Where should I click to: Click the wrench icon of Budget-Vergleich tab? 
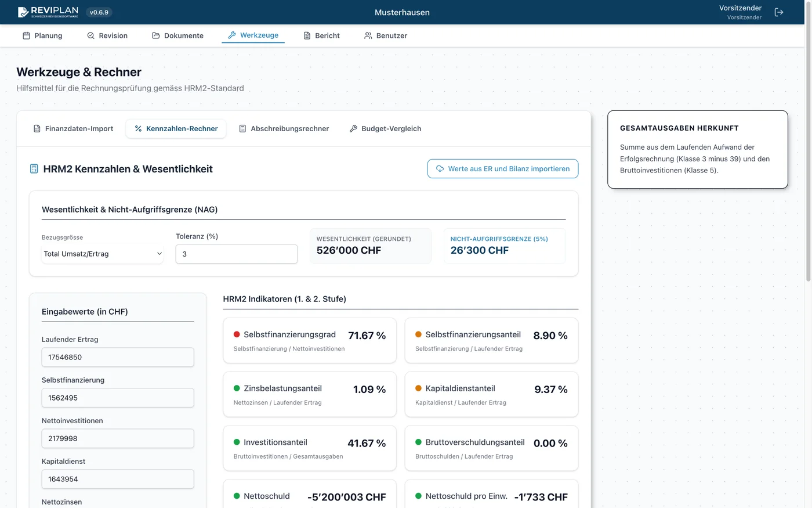353,129
